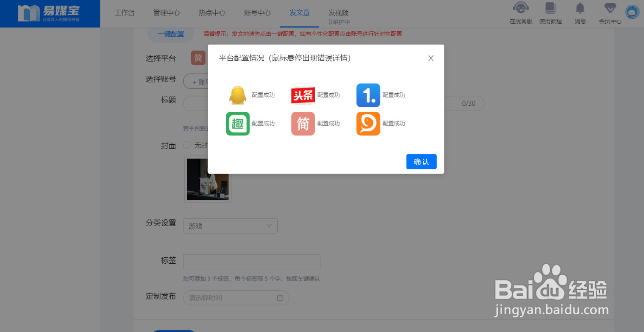
Task: Click the blue "1." Yidian platform icon
Action: tap(368, 95)
